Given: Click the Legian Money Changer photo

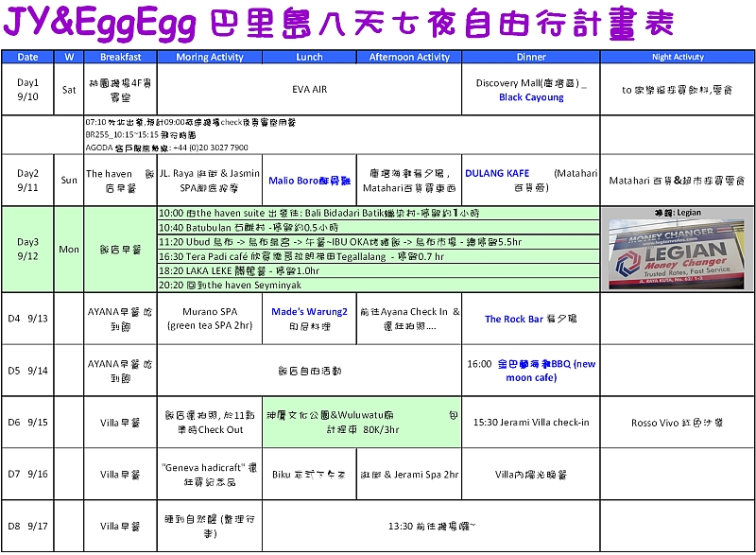Looking at the screenshot, I should coord(677,253).
